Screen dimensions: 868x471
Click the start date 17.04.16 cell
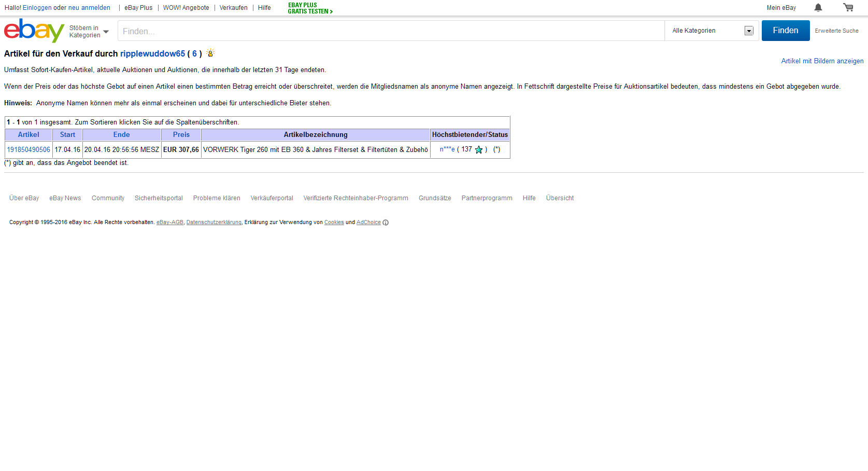(67, 149)
